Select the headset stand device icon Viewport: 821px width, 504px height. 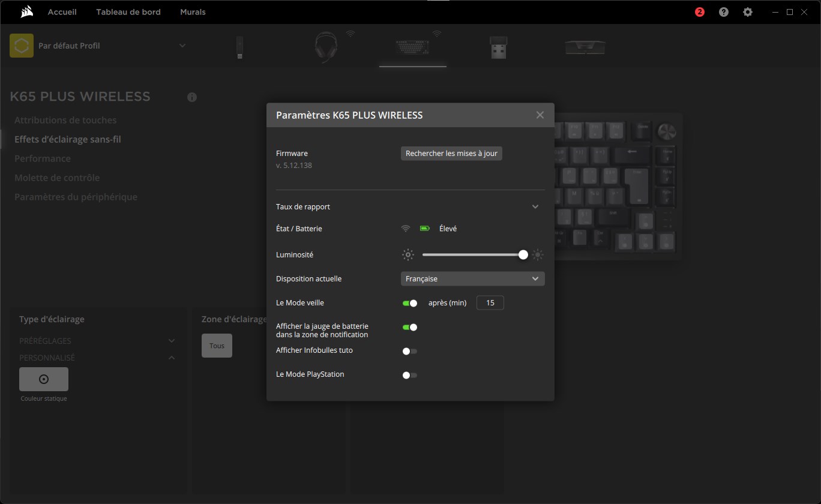point(585,46)
